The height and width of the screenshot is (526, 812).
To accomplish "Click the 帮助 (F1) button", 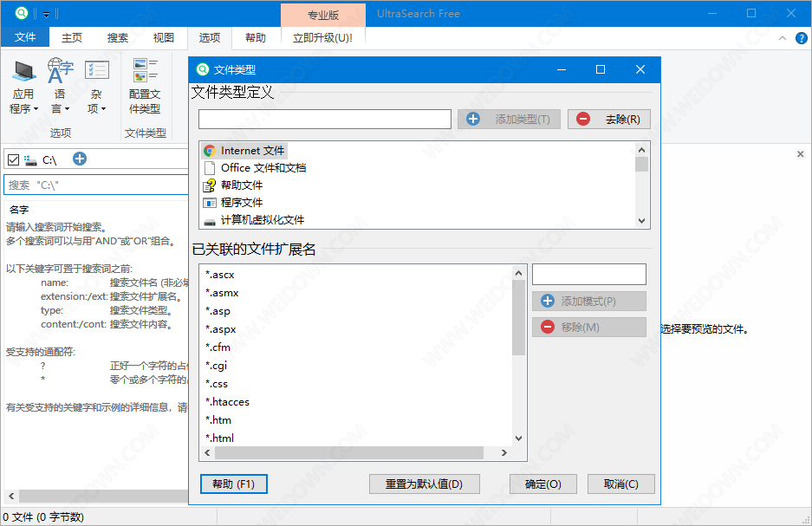I will coord(234,484).
